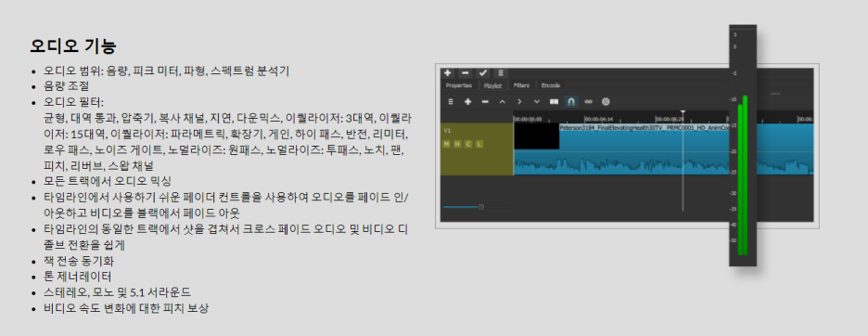Click the green audio peak meter bars
Viewport: 868px width, 336px height.
click(x=743, y=175)
